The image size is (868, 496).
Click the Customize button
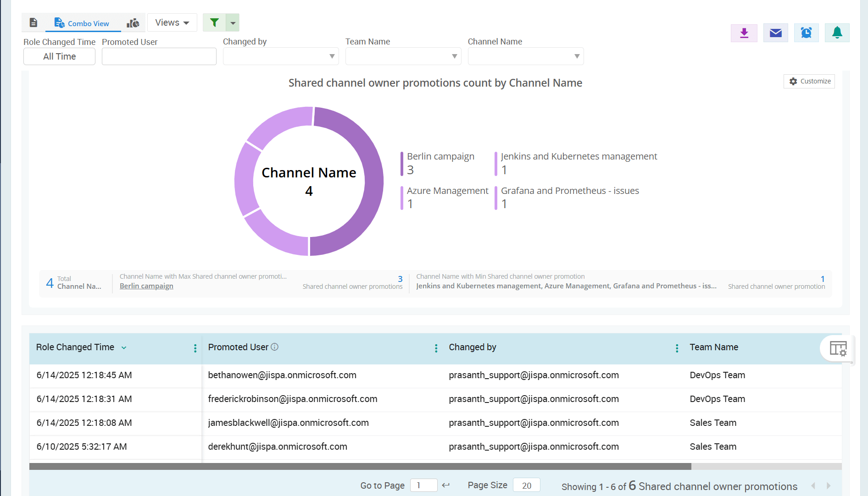click(809, 81)
